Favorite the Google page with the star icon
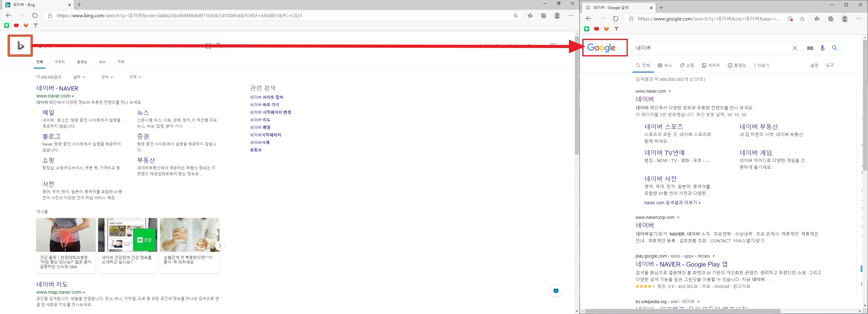 [802, 19]
